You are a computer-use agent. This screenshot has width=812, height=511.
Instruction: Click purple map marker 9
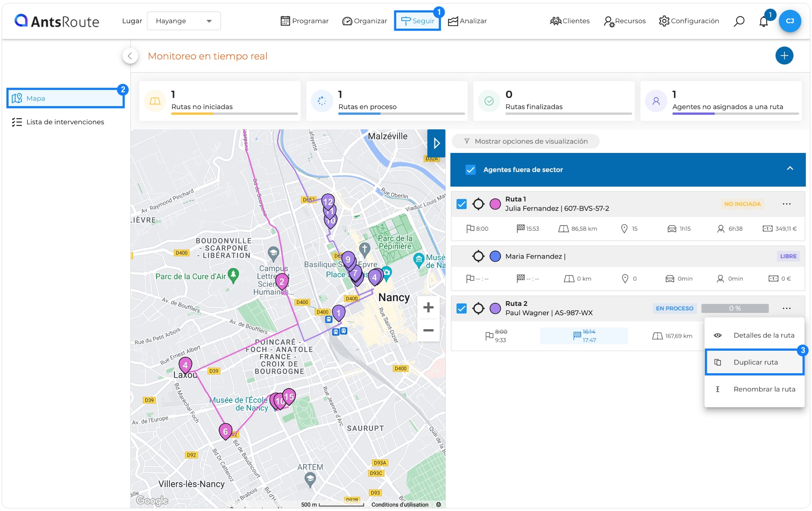coord(348,260)
